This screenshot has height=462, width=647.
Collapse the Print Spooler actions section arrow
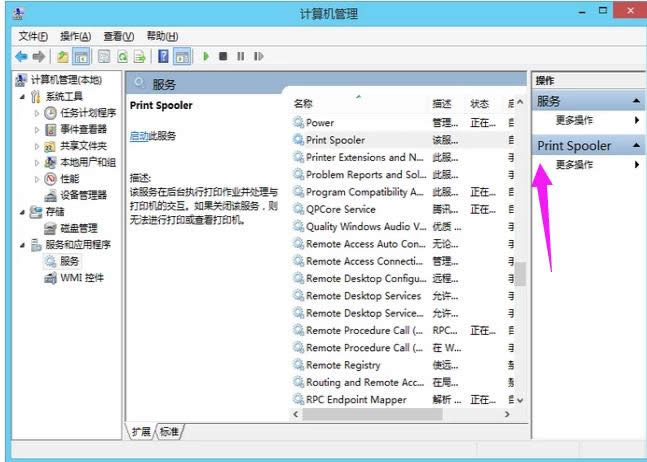point(636,145)
